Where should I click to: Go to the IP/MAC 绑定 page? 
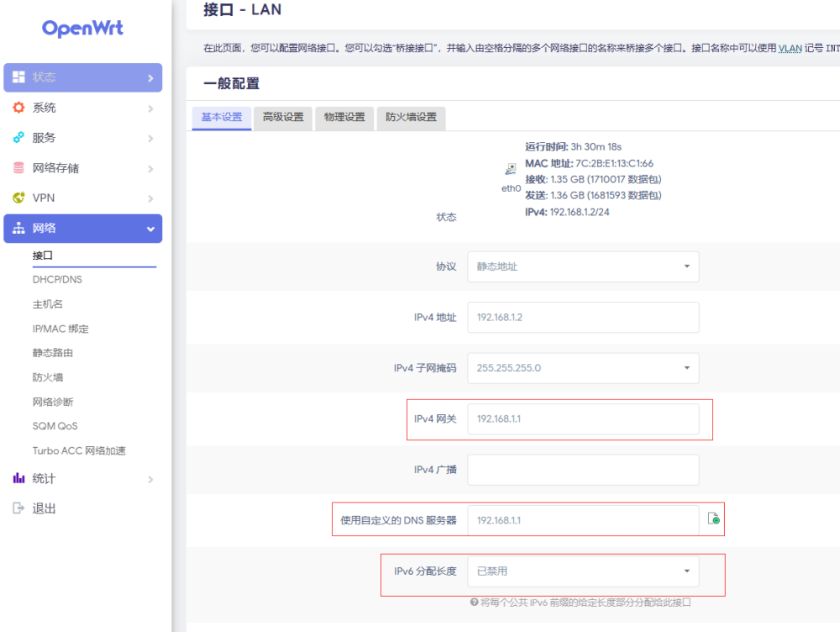tap(60, 329)
